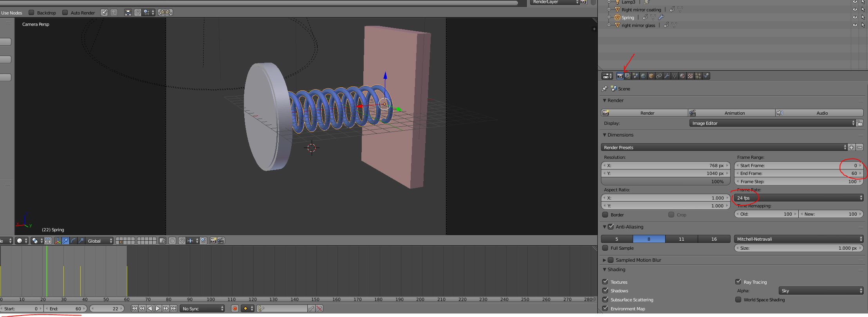Open the Render Presets dropdown
This screenshot has height=317, width=868.
(724, 147)
